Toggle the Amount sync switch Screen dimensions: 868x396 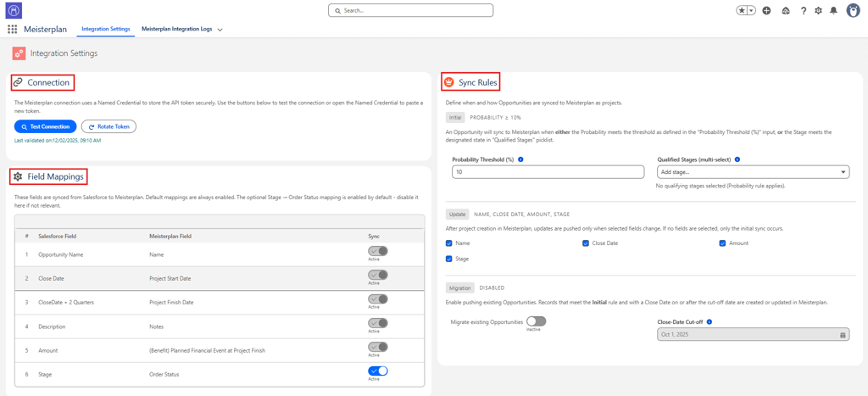coord(378,347)
